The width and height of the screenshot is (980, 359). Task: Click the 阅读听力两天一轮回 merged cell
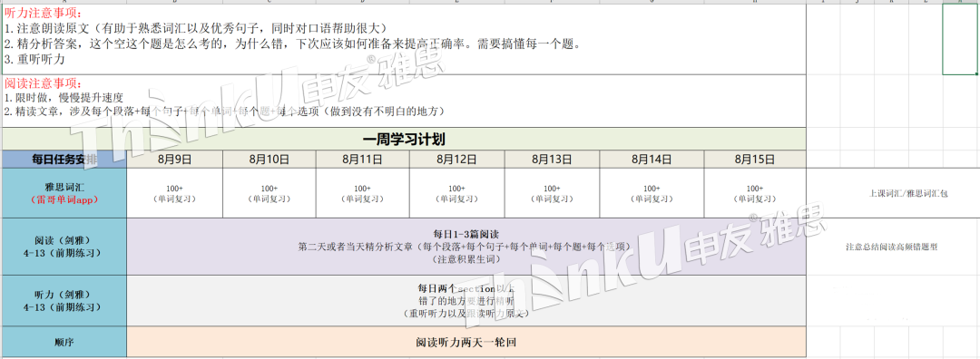(466, 342)
